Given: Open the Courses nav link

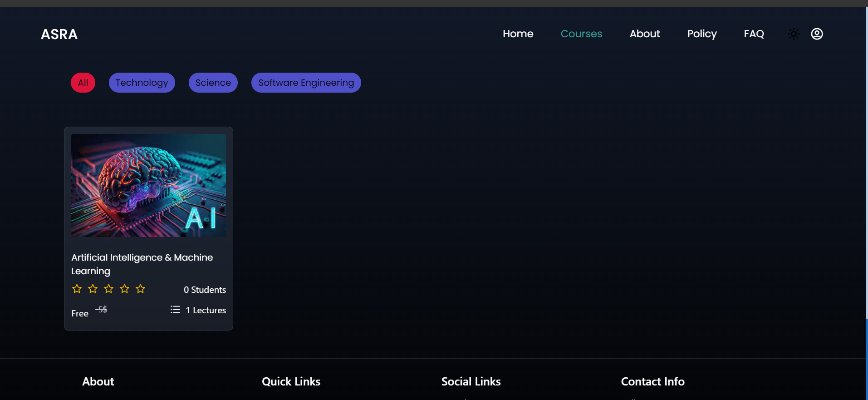Looking at the screenshot, I should coord(581,34).
